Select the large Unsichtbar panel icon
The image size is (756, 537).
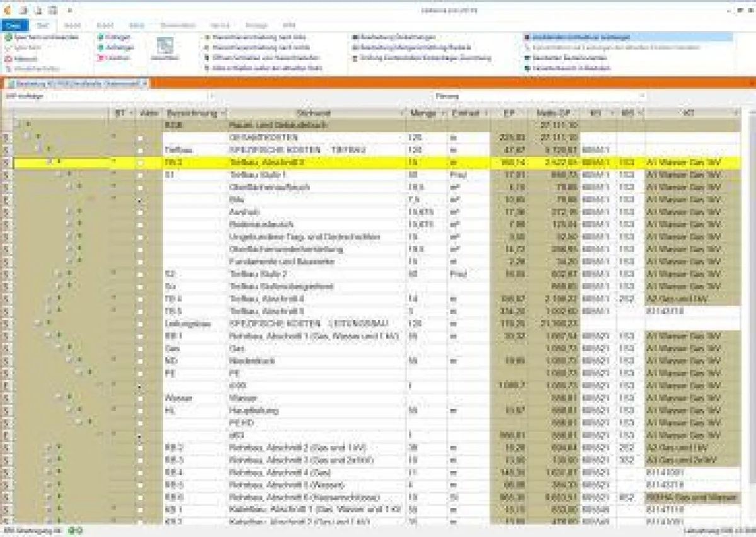[x=166, y=47]
